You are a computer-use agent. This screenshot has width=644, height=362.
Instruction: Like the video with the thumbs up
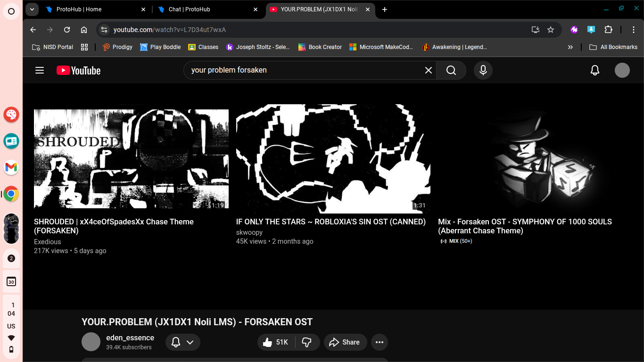click(x=268, y=342)
